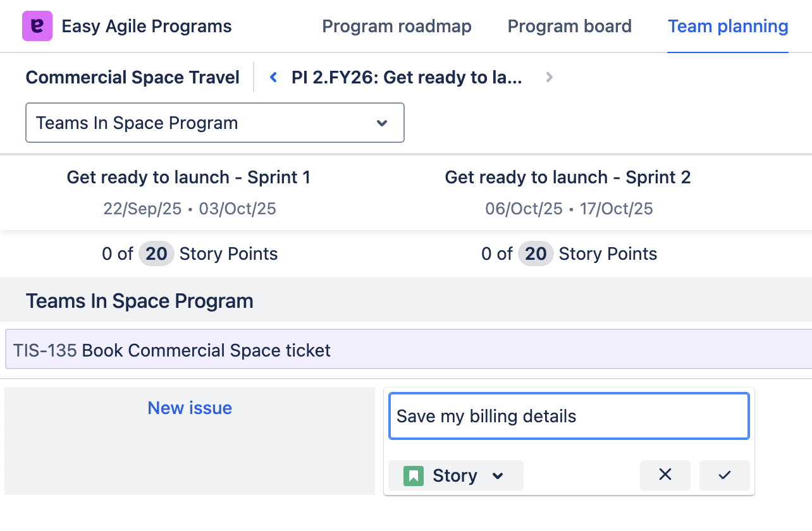Viewport: 812px width, 531px height.
Task: Go to next program increment arrow
Action: pos(549,77)
